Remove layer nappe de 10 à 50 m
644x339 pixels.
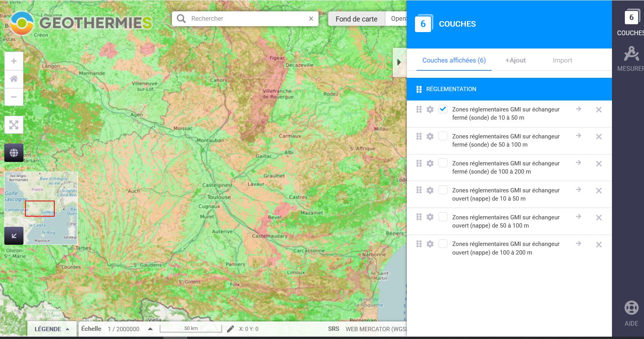(599, 191)
